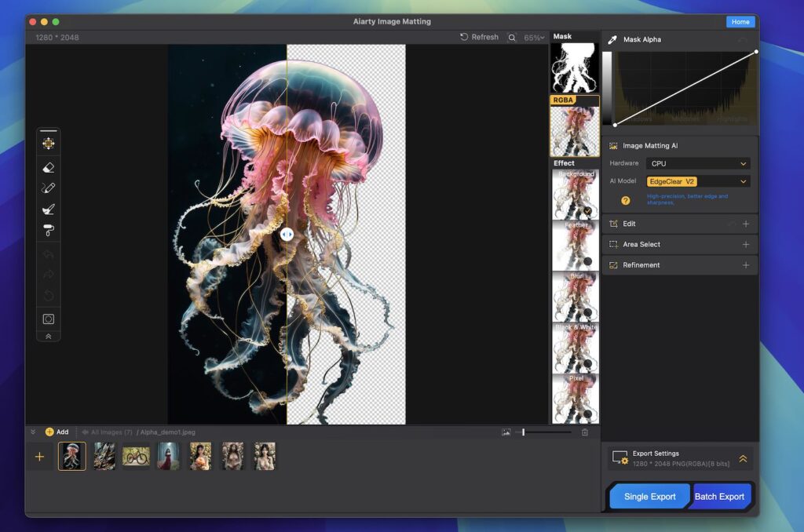The height and width of the screenshot is (532, 804).
Task: Click the Mask Alpha eyedropper icon
Action: 612,39
